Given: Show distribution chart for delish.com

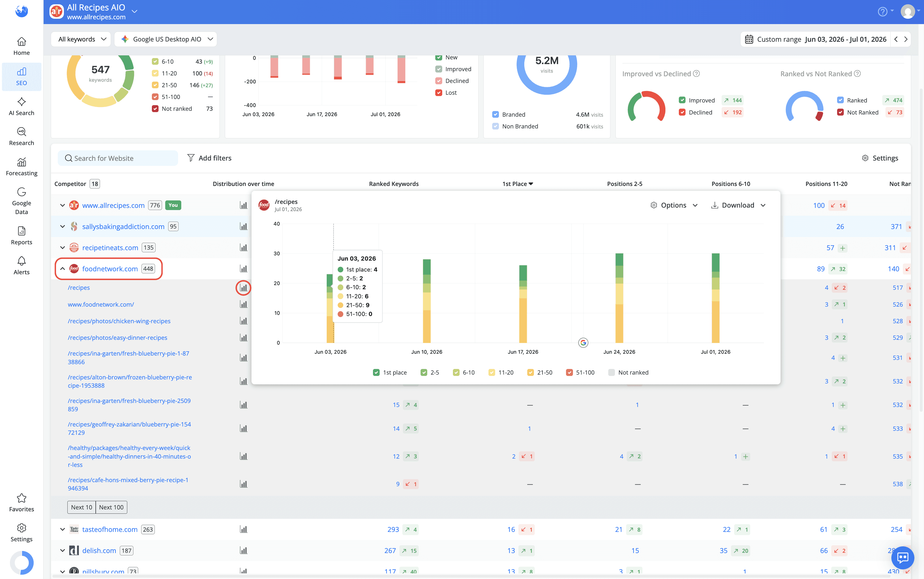Looking at the screenshot, I should tap(243, 550).
